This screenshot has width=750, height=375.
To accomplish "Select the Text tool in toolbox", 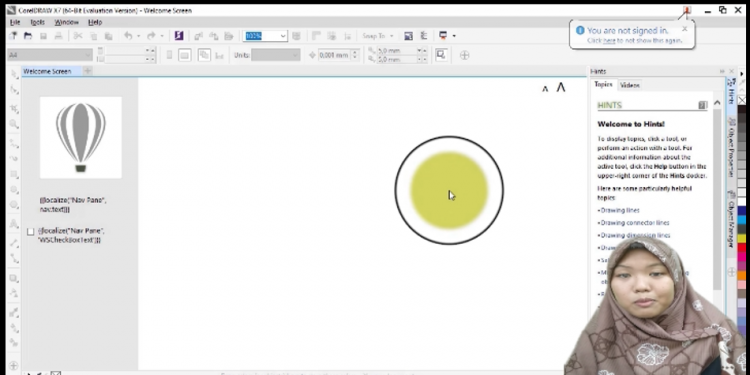I will point(14,224).
